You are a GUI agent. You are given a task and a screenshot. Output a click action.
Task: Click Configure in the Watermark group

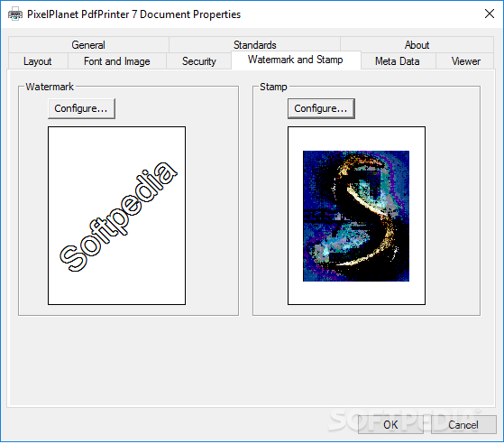click(81, 109)
